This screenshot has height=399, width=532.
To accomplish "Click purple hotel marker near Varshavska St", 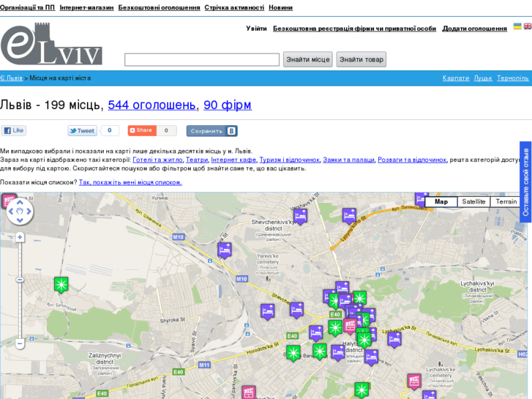I will pyautogui.click(x=300, y=217).
